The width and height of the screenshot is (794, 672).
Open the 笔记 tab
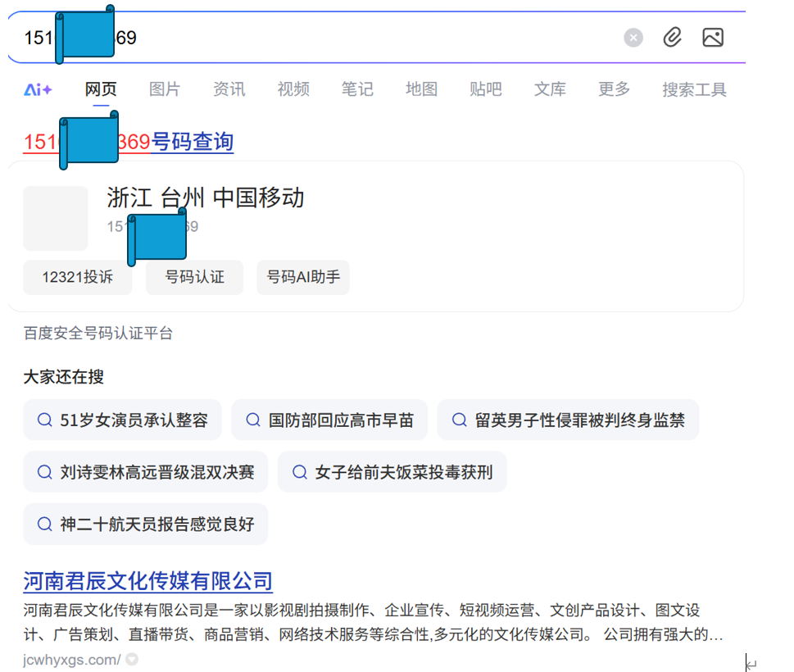click(x=357, y=89)
